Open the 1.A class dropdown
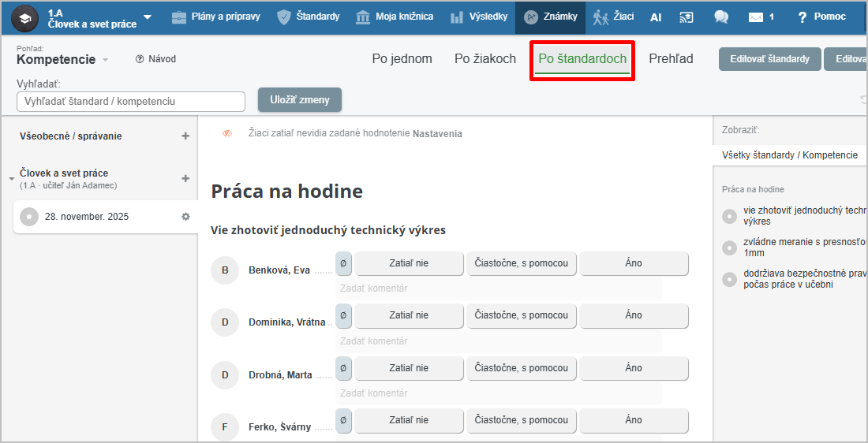 pos(148,17)
